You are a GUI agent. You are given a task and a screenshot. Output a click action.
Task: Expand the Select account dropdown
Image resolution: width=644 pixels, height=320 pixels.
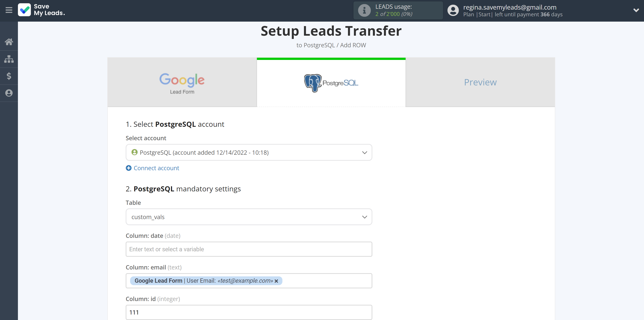pos(248,153)
